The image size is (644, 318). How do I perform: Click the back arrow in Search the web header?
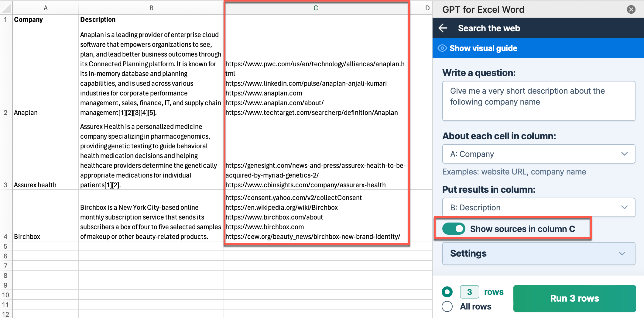(x=443, y=28)
